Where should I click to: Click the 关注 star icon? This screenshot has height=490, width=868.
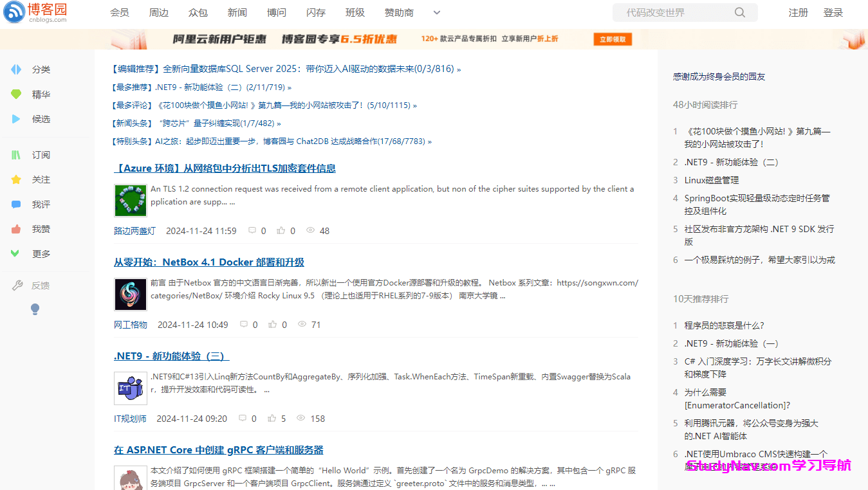[x=17, y=180]
